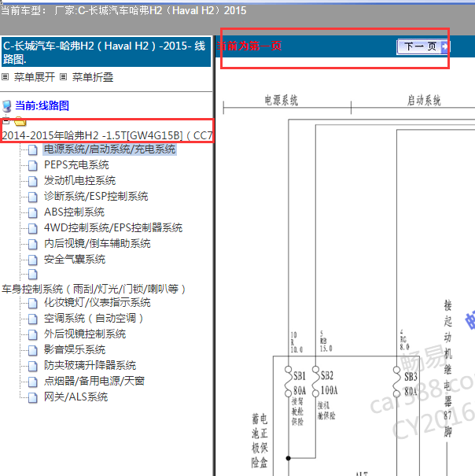Click page icon beside 内后视镜/倒车辅助系统
This screenshot has width=475, height=476.
[x=33, y=245]
